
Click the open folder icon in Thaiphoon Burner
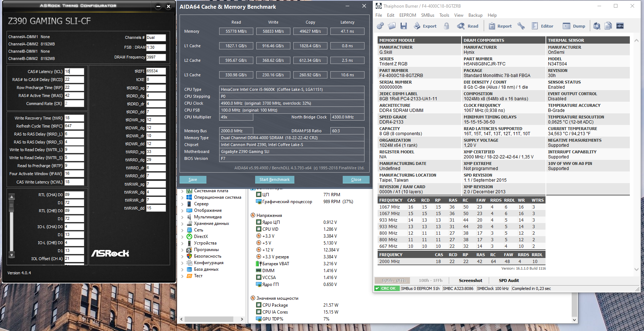392,26
